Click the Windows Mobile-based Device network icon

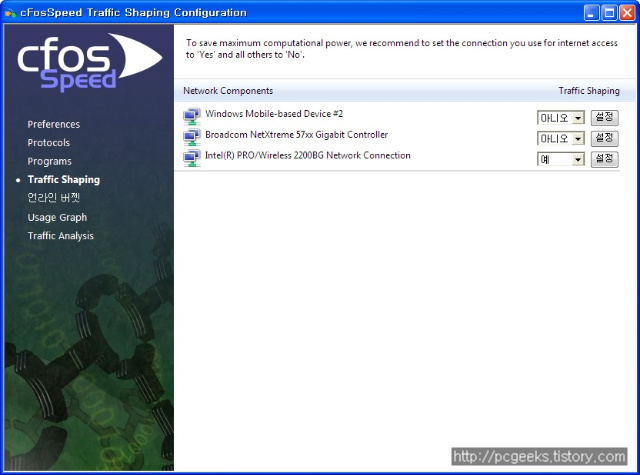point(192,116)
